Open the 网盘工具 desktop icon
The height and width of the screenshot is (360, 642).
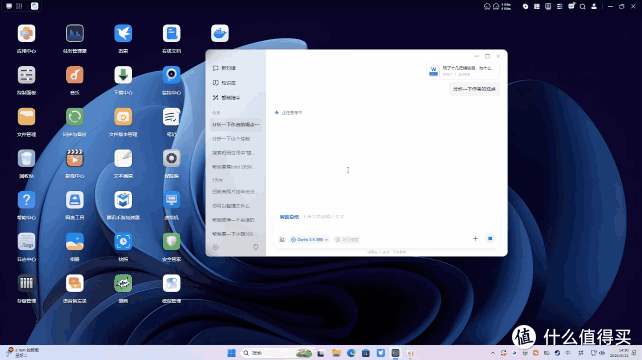pyautogui.click(x=75, y=200)
